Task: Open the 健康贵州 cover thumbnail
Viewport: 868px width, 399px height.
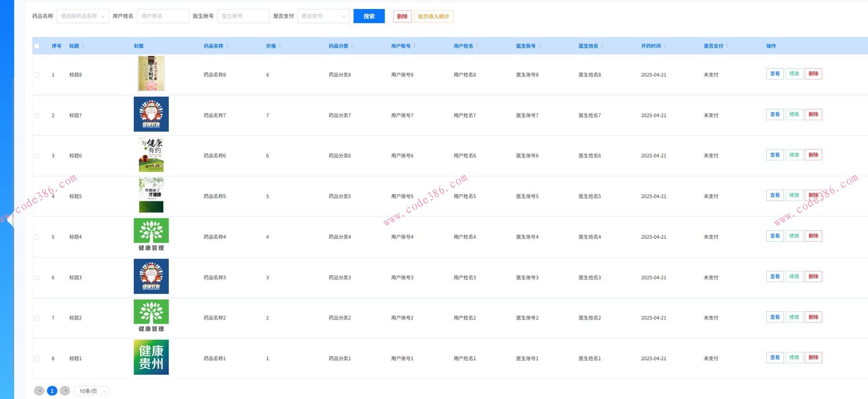Action: click(151, 357)
